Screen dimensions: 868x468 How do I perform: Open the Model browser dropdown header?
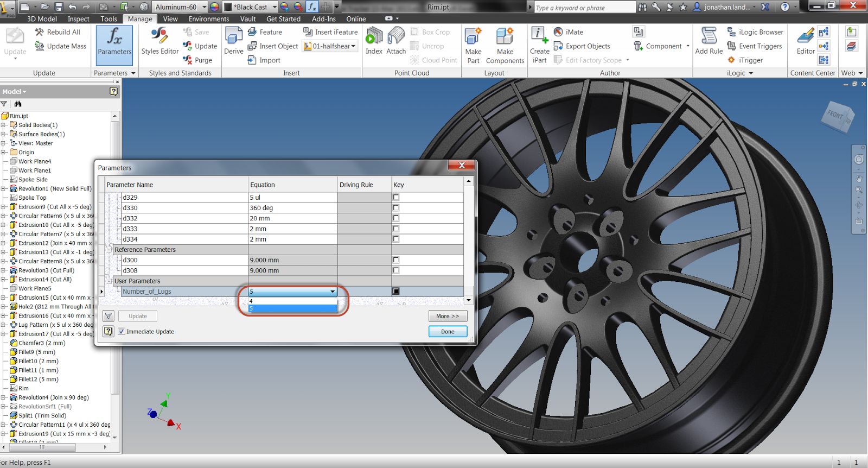(15, 92)
